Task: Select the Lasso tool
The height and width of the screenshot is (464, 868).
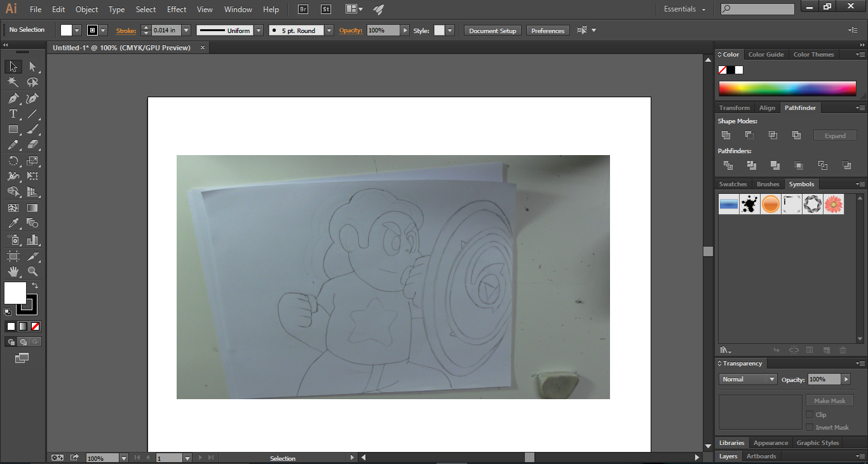Action: click(x=32, y=83)
